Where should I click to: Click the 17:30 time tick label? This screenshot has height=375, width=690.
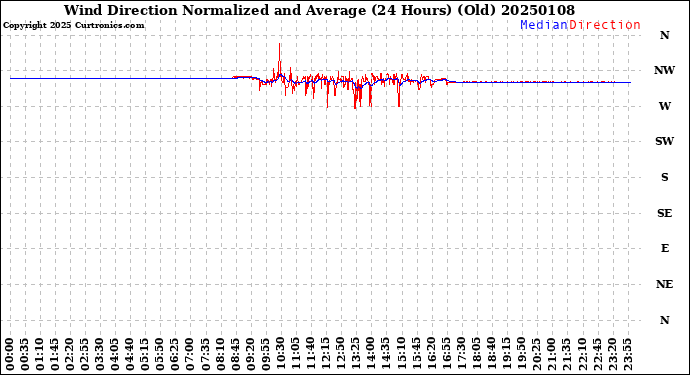tap(461, 354)
